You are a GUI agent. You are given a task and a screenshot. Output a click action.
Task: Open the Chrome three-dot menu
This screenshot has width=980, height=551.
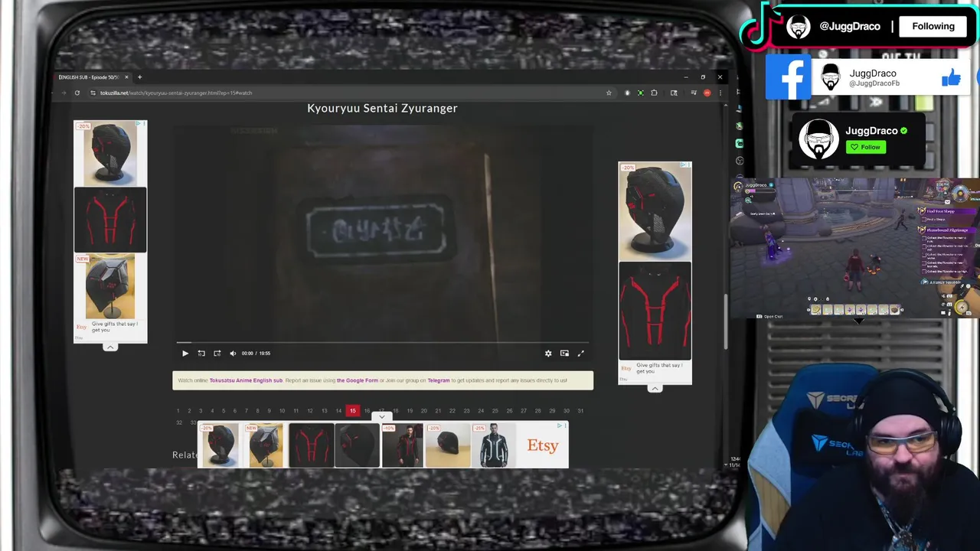[x=720, y=93]
